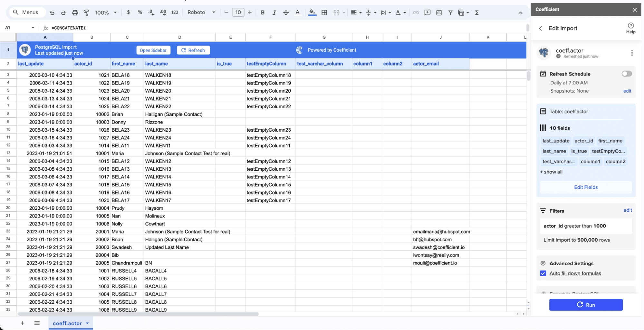This screenshot has height=330, width=644.
Task: Click the insert chart icon
Action: [439, 13]
